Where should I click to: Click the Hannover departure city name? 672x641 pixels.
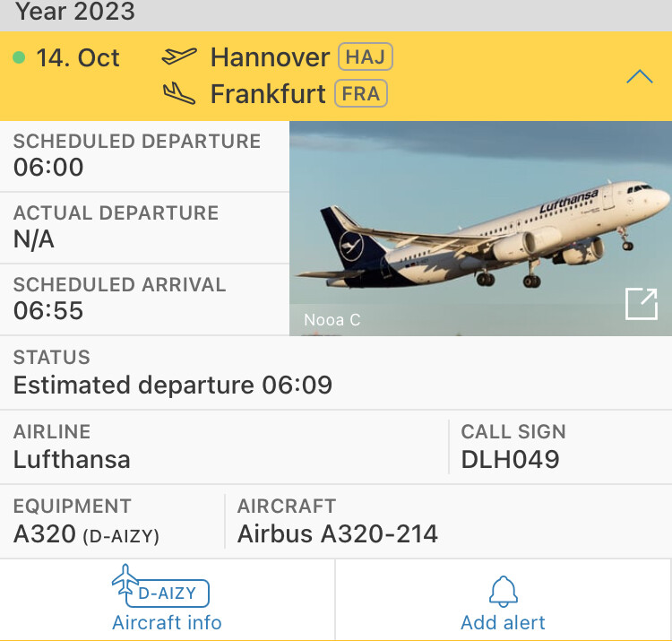point(270,57)
